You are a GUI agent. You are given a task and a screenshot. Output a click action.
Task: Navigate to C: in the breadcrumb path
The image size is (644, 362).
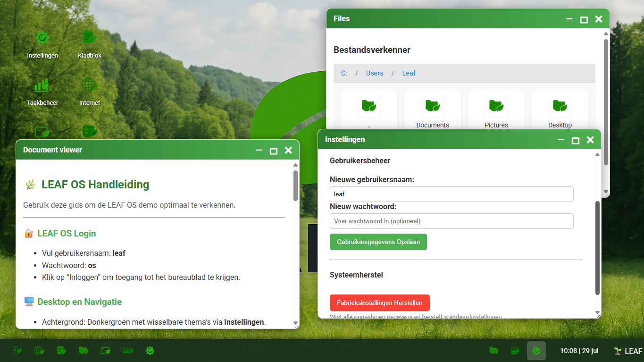(x=344, y=73)
